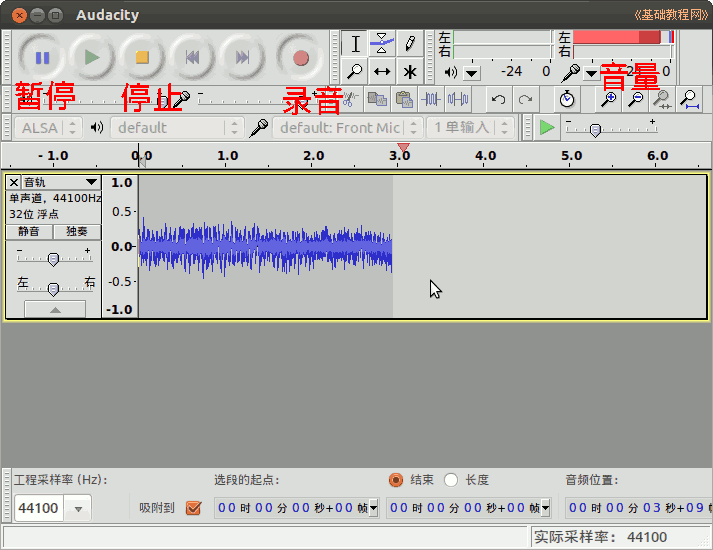The image size is (713, 550).
Task: Zoom in on the waveform
Action: pos(608,99)
